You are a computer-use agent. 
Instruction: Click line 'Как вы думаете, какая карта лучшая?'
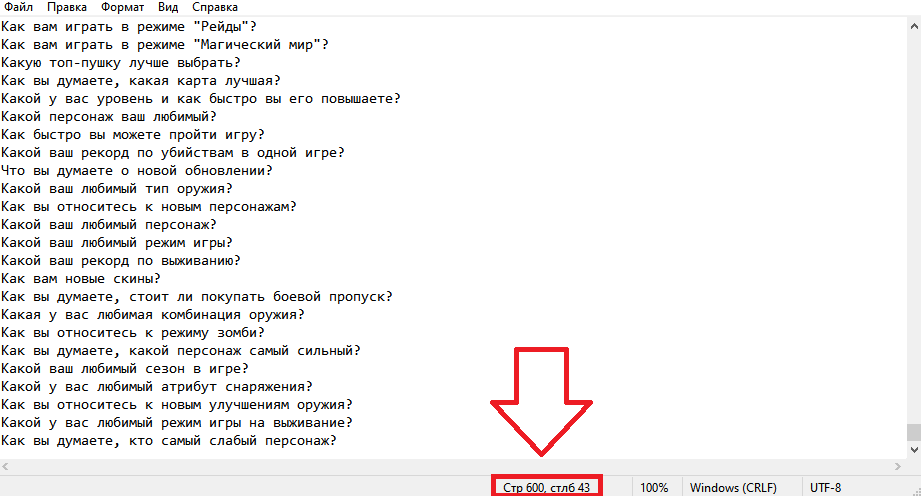pyautogui.click(x=141, y=80)
